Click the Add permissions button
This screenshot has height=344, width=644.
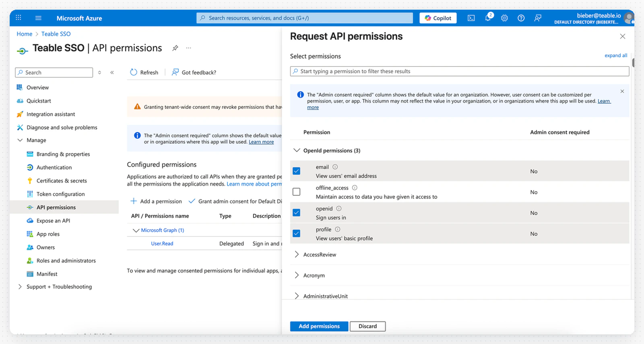319,326
